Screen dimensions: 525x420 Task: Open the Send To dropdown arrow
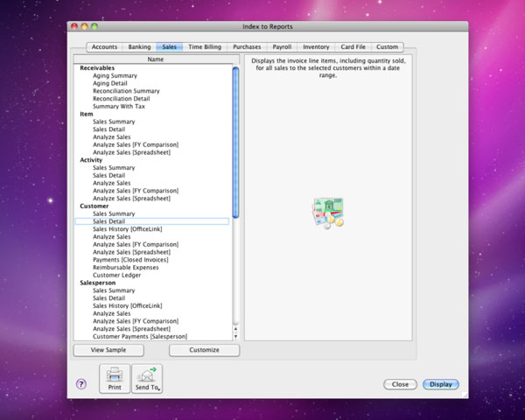pyautogui.click(x=159, y=389)
